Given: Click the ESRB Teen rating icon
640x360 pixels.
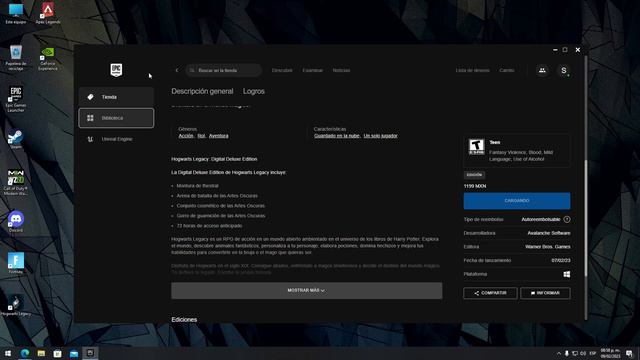Looking at the screenshot, I should point(476,147).
